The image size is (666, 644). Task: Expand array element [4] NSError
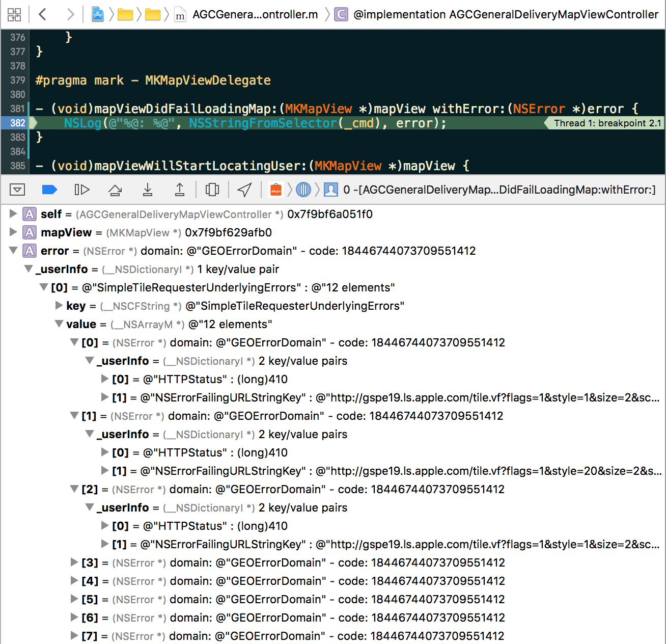[x=74, y=581]
